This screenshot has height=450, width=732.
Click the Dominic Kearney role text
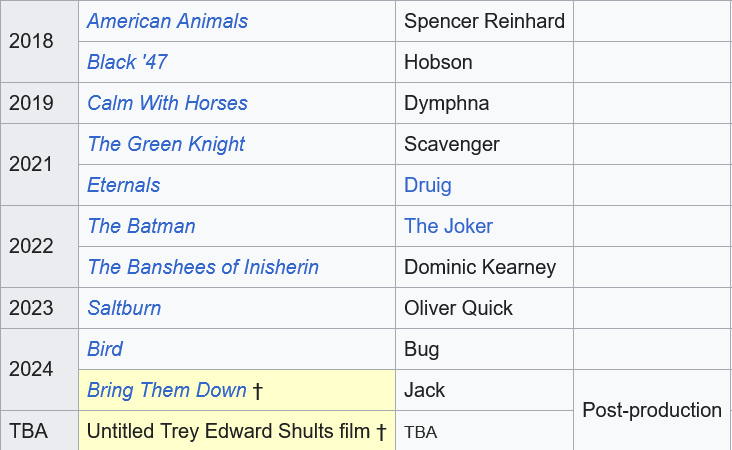480,267
